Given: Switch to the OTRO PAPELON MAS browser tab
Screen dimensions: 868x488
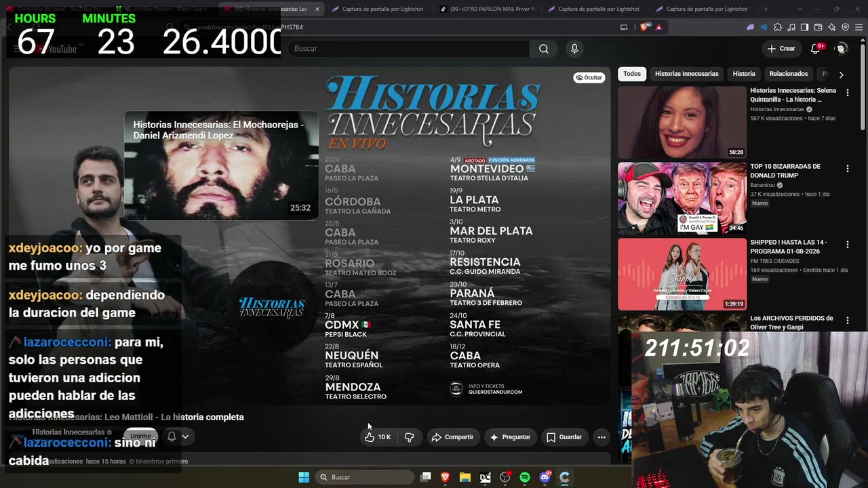Looking at the screenshot, I should click(487, 9).
